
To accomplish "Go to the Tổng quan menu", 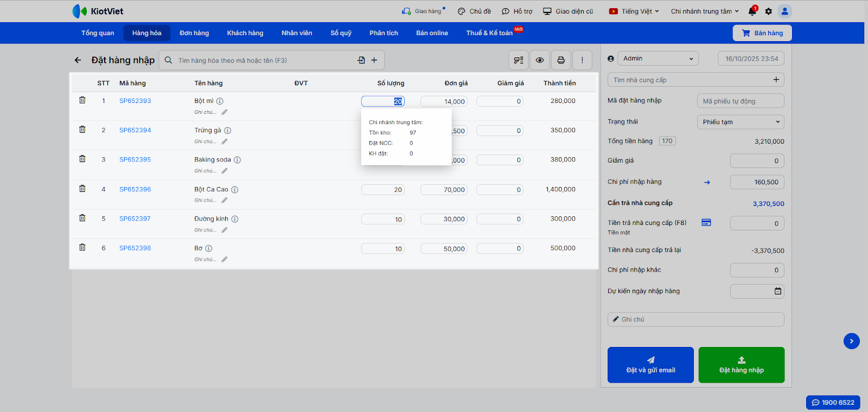I will point(98,33).
